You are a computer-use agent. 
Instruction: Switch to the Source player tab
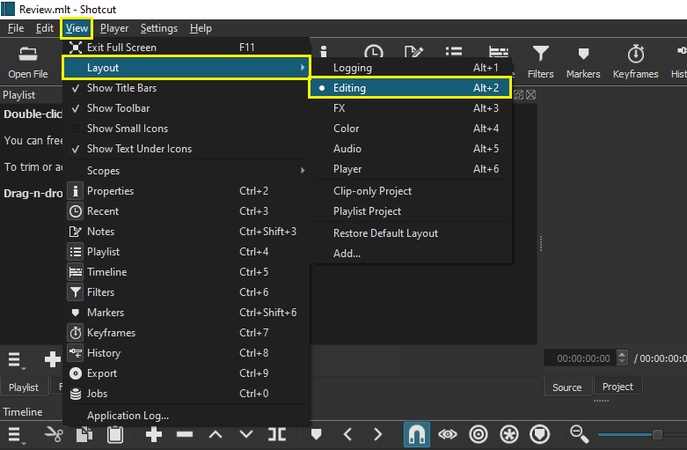click(x=567, y=387)
